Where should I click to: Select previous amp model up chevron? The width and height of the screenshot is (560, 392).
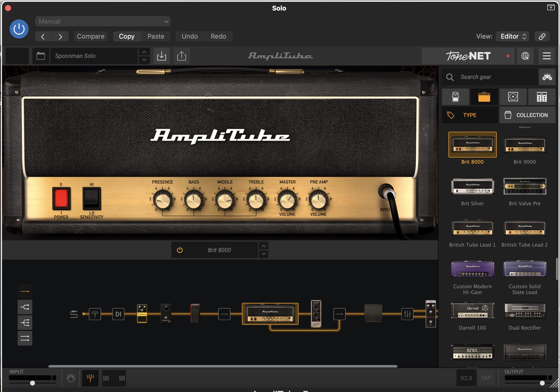tap(263, 246)
